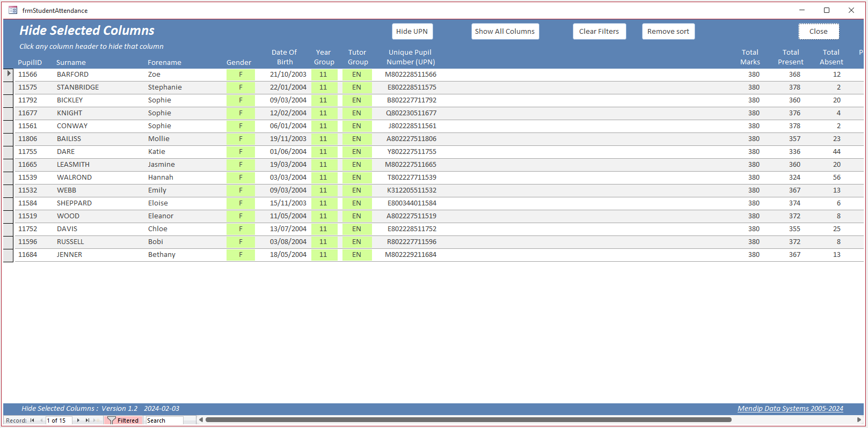Go to the next record
Screen dimensions: 868x428
click(78, 420)
